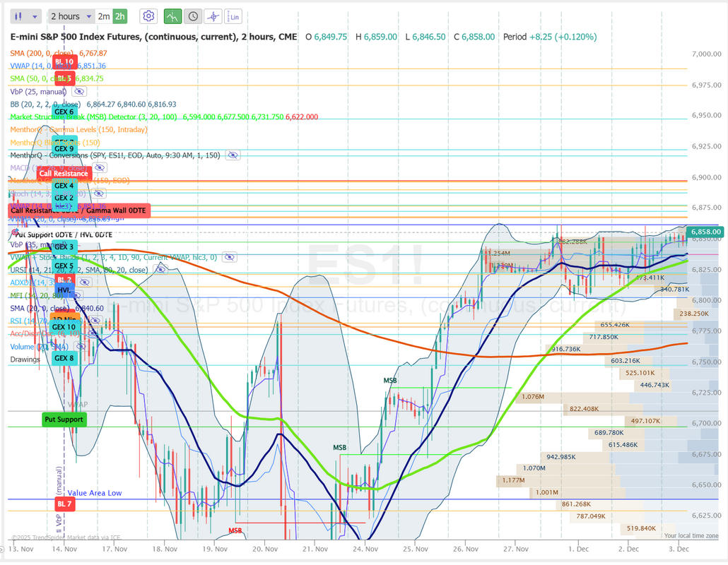
Task: Select the 2h timeframe tab
Action: (120, 16)
